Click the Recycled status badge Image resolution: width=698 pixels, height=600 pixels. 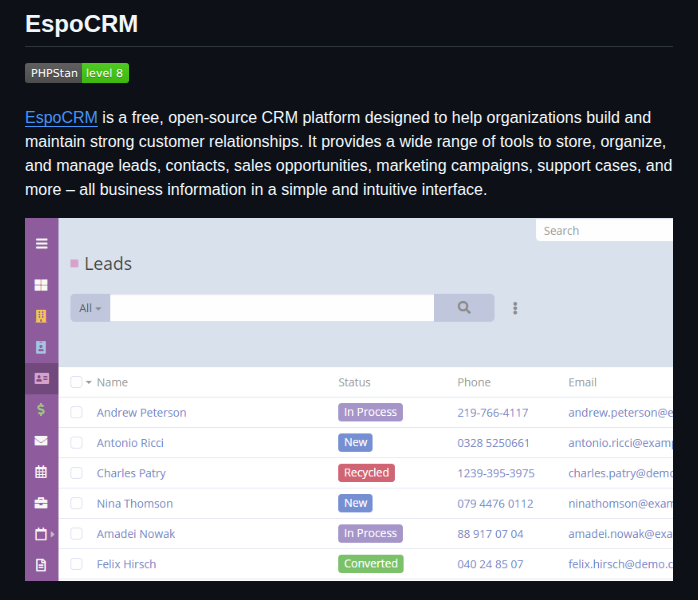[x=366, y=473]
